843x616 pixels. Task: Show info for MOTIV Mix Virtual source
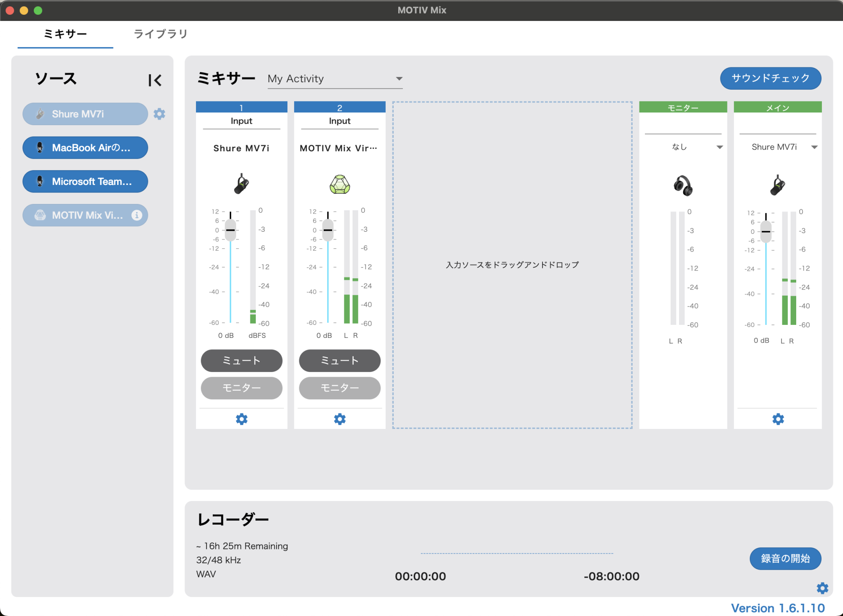[137, 215]
